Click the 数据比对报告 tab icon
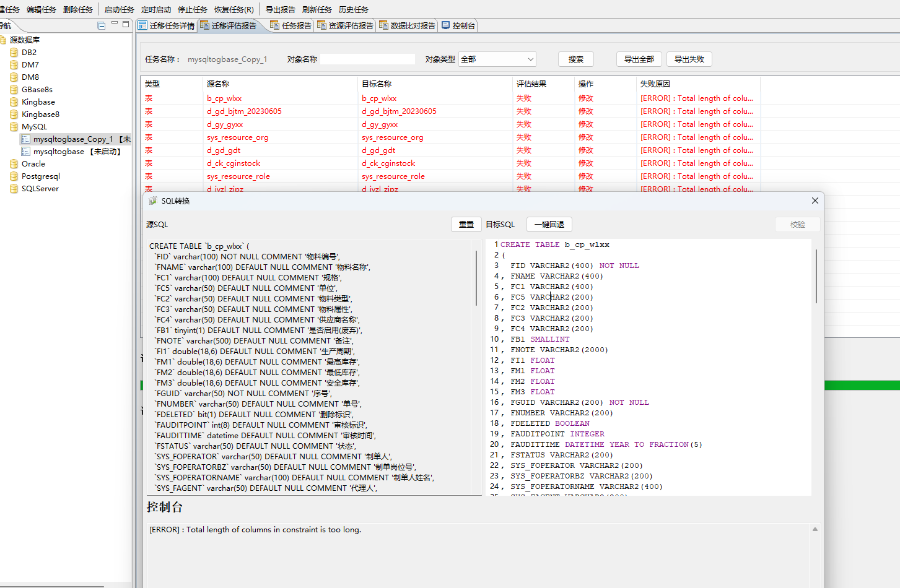900x588 pixels. 383,25
